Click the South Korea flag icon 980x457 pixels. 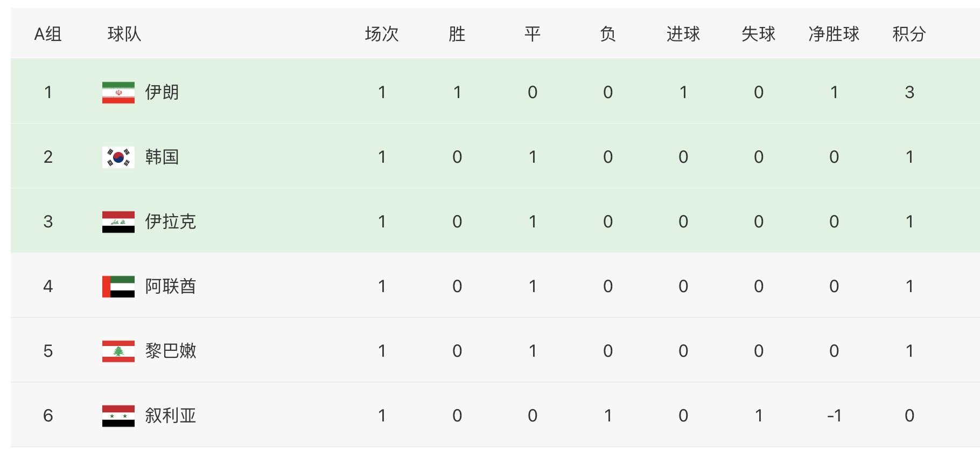118,157
